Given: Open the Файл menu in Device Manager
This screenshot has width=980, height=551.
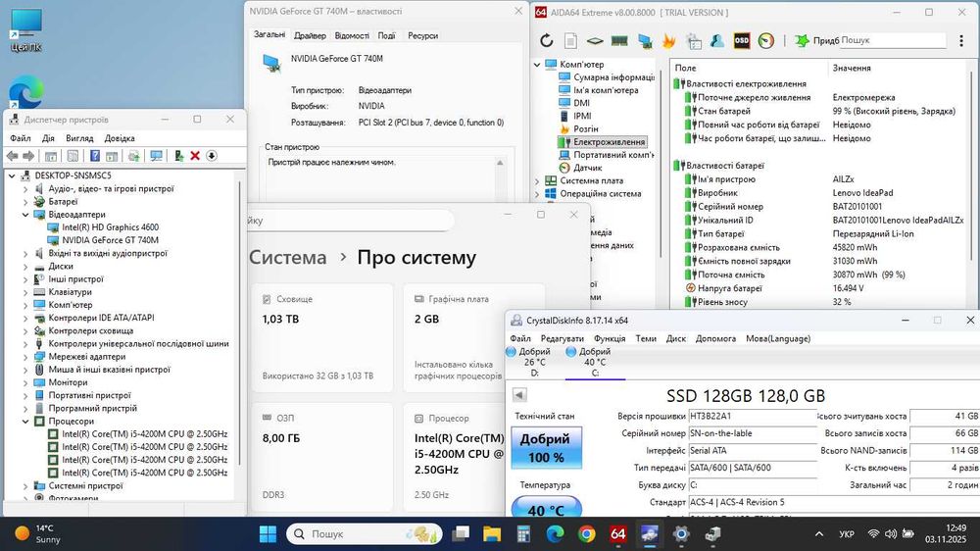Looking at the screenshot, I should [20, 138].
